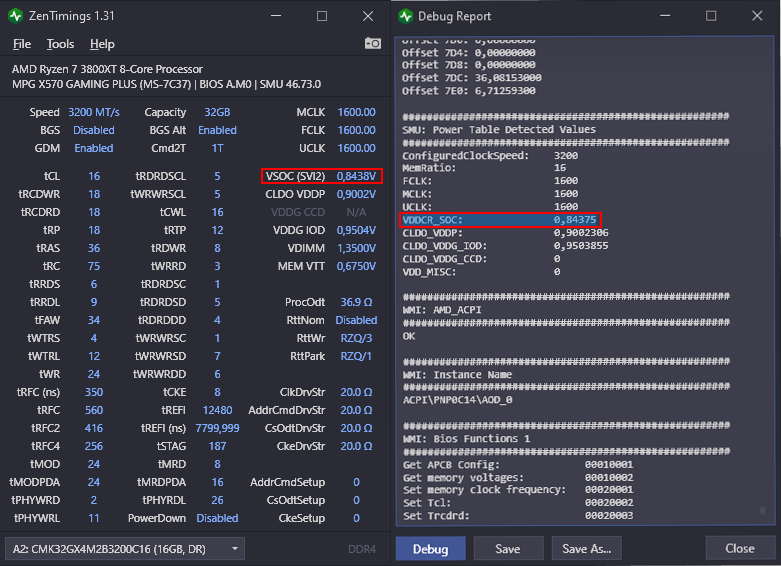This screenshot has height=566, width=781.
Task: Click the VSOC (SVI2) 0,8438V value
Action: click(x=356, y=176)
